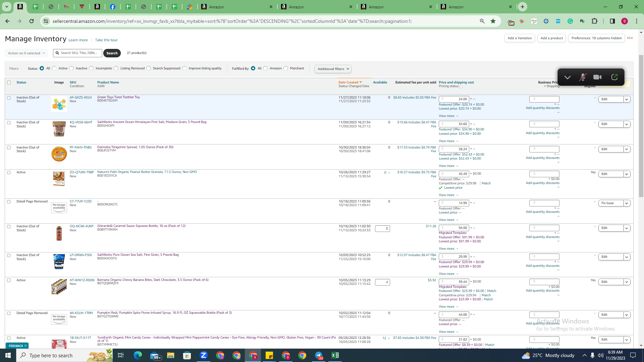Open the Grammarly extension icon
This screenshot has height=362, width=644.
(570, 21)
